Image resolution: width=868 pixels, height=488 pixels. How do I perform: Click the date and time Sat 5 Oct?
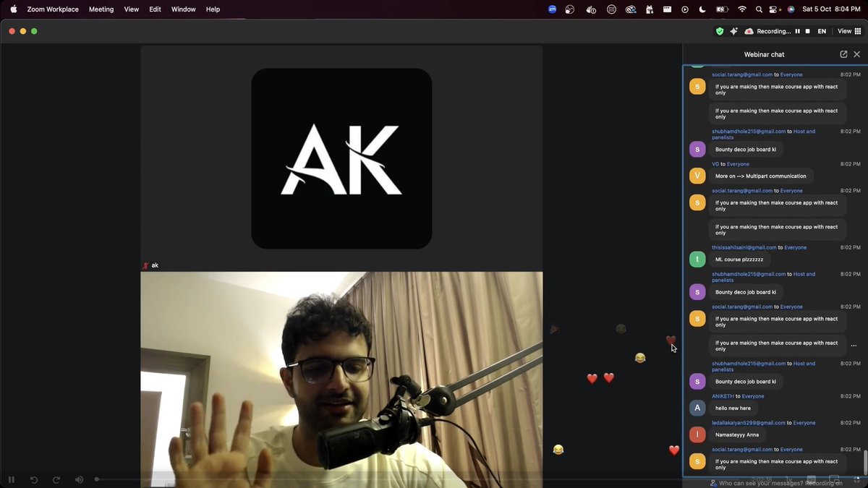point(830,9)
